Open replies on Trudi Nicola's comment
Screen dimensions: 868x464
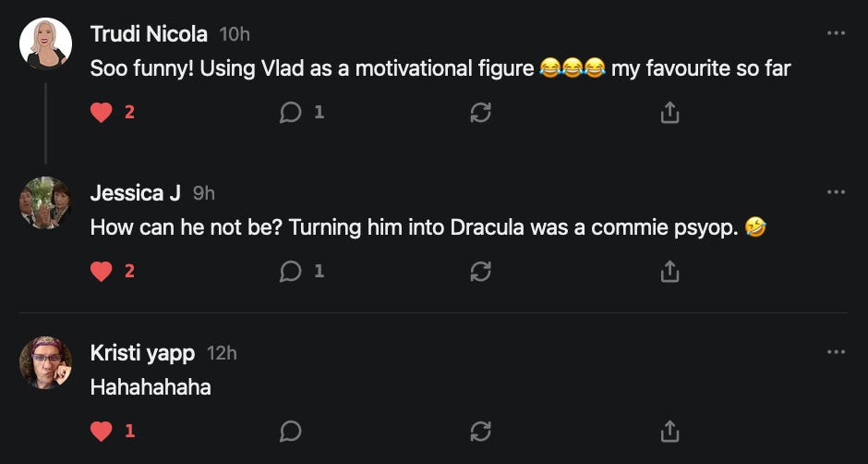coord(291,113)
